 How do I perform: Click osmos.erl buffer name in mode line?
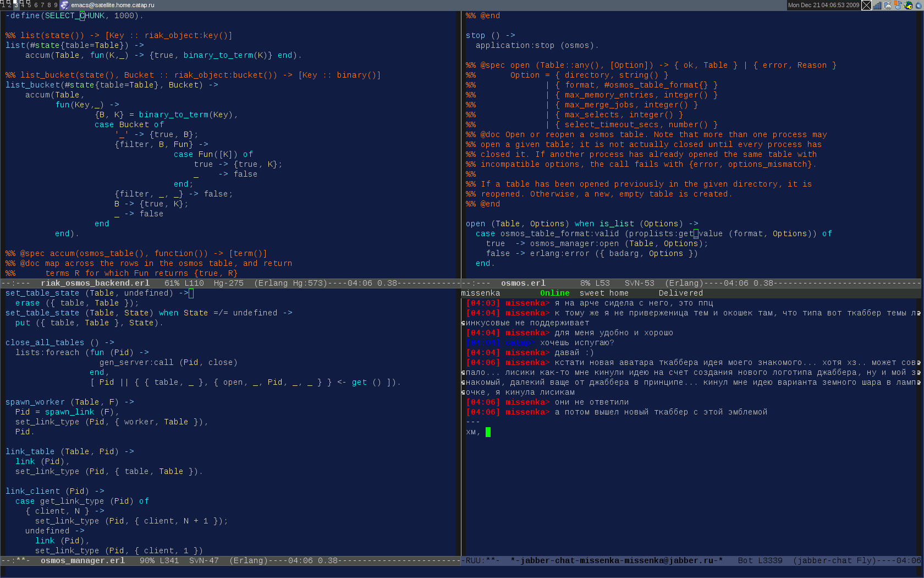523,283
